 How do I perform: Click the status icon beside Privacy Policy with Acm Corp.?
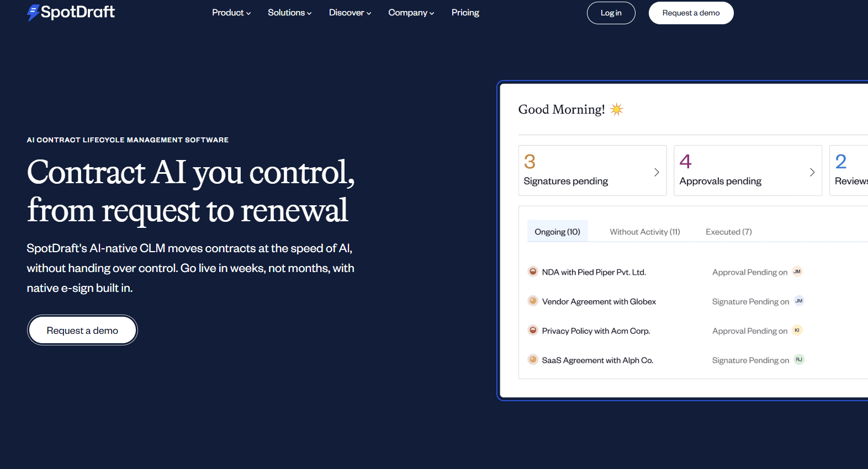pyautogui.click(x=533, y=330)
